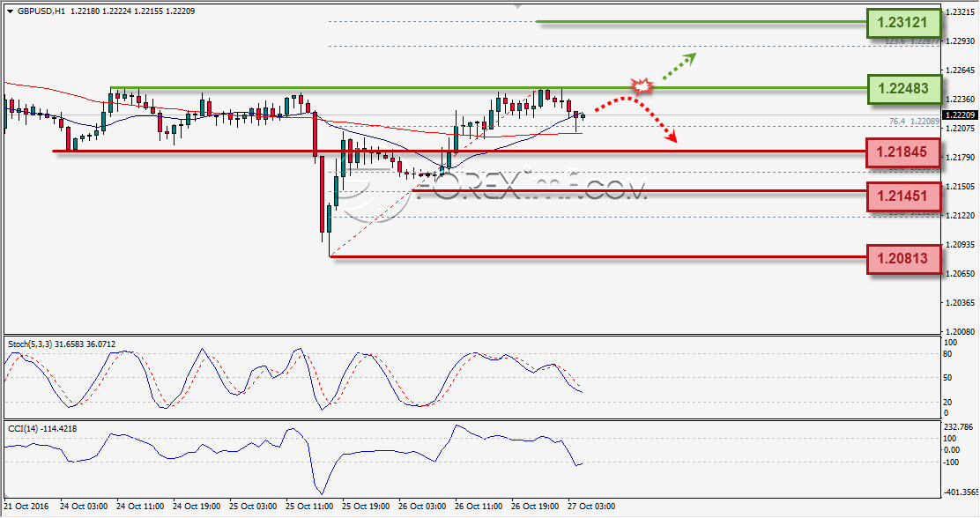Click the 1.22930 price axis value
This screenshot has height=518, width=980.
click(x=961, y=41)
